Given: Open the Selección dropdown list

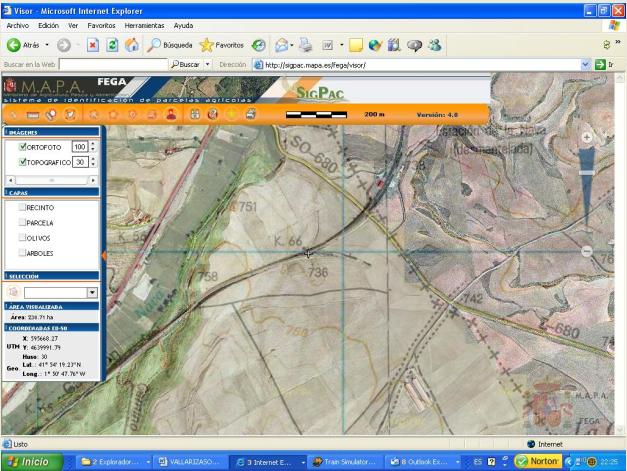Looking at the screenshot, I should pyautogui.click(x=93, y=292).
